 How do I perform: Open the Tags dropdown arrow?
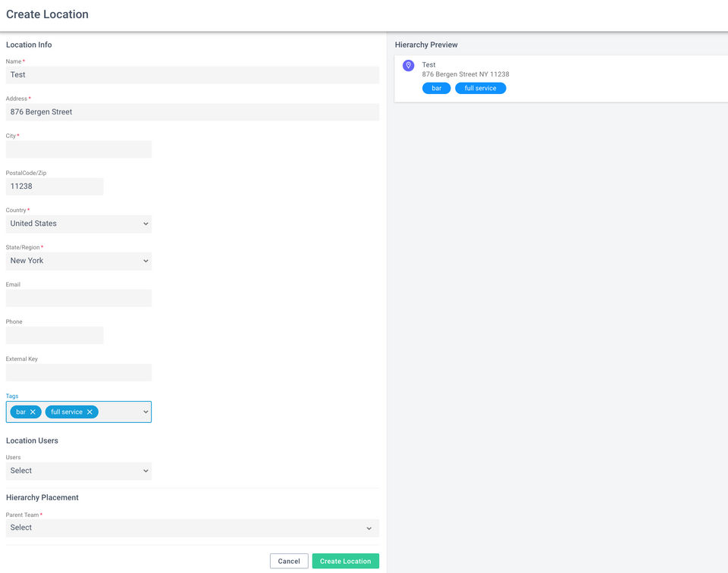(x=146, y=412)
